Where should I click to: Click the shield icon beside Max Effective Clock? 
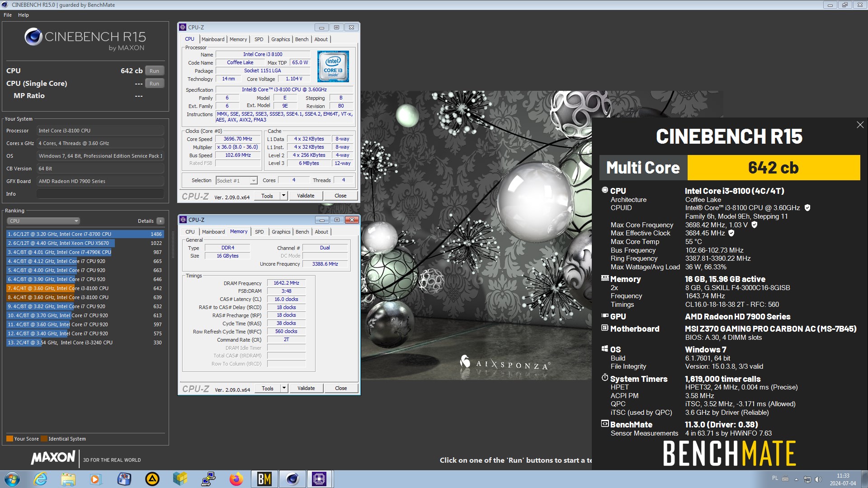coord(731,233)
